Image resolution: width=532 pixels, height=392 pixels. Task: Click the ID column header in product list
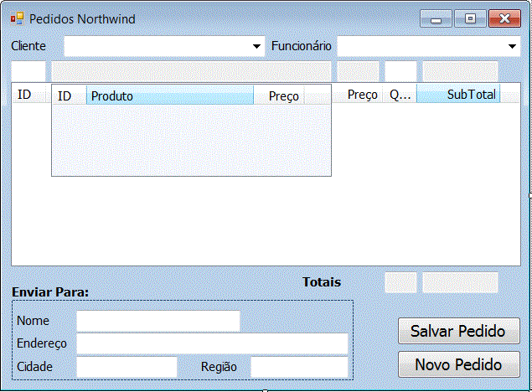[70, 96]
